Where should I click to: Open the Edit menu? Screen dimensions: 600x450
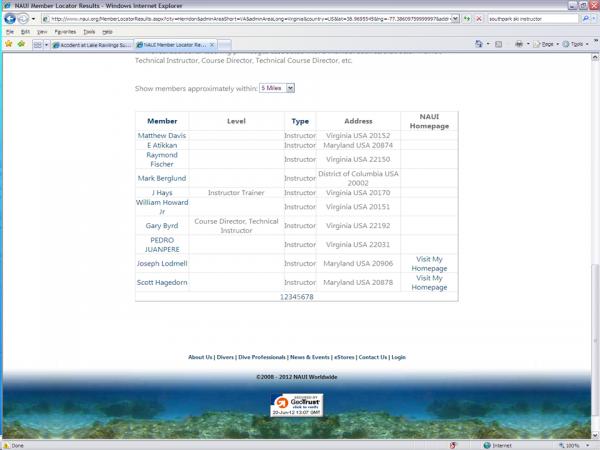(25, 32)
